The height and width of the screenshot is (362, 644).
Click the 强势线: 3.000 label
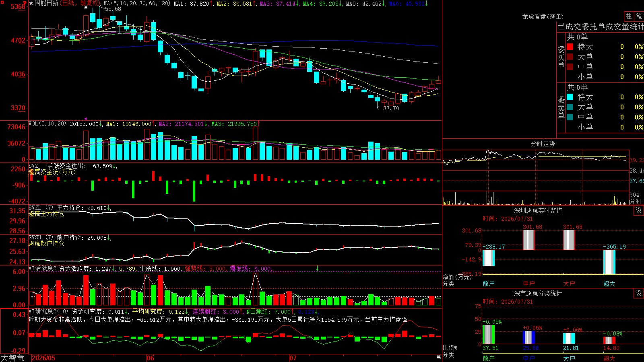[x=206, y=269]
